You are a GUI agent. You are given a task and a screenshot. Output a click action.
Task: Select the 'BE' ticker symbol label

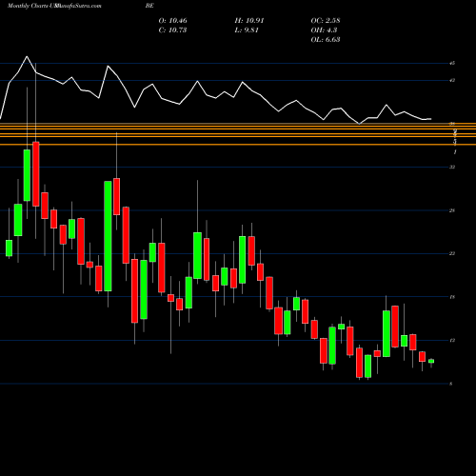coord(149,6)
